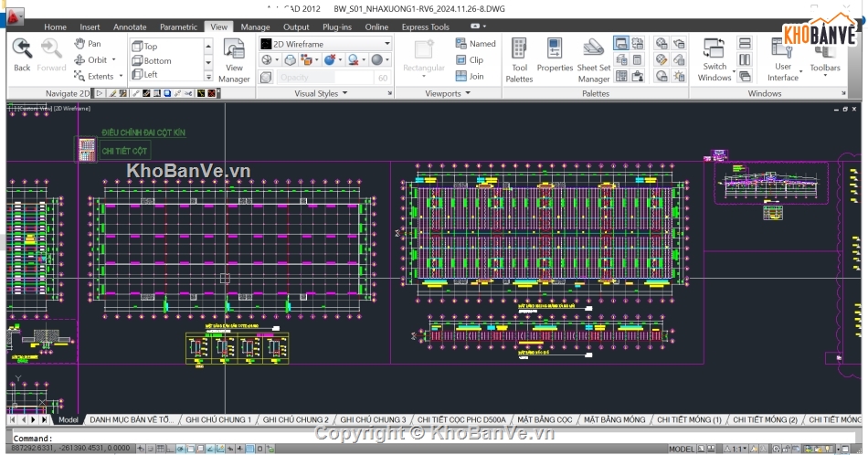
Task: Open the Properties palette
Action: (x=555, y=55)
